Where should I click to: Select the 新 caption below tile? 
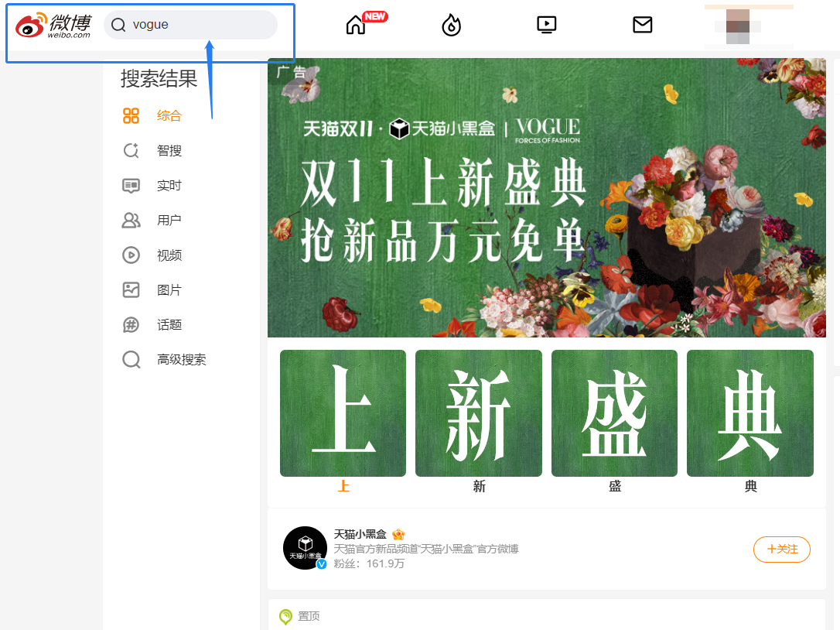(479, 486)
